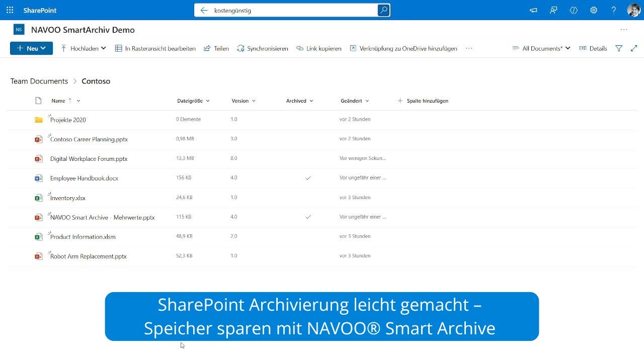Open Contoso Career Planning.pptx
This screenshot has height=362, width=644.
(x=89, y=139)
